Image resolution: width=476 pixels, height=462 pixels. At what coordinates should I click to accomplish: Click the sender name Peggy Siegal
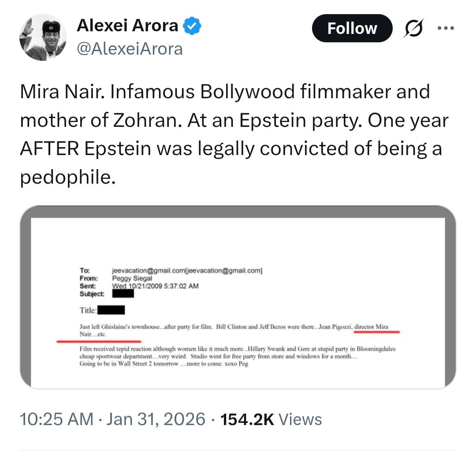132,278
